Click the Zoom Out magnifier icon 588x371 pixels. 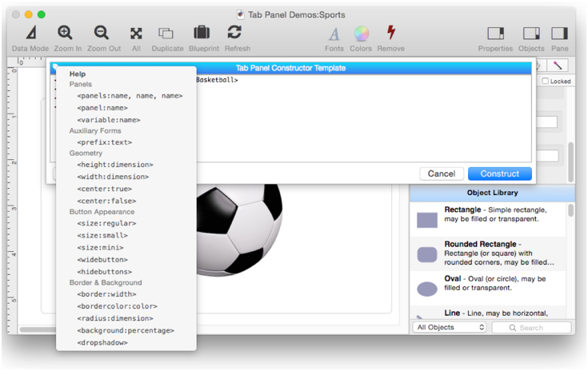click(x=102, y=33)
